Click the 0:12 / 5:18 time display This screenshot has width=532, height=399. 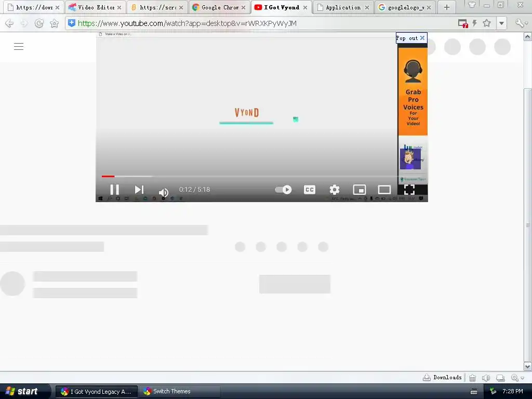[x=194, y=189]
